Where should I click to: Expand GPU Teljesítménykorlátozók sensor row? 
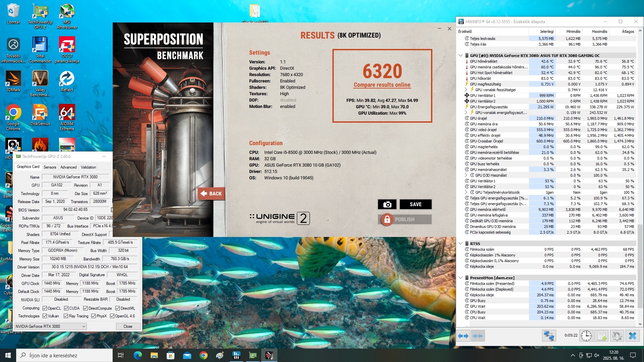(x=466, y=192)
